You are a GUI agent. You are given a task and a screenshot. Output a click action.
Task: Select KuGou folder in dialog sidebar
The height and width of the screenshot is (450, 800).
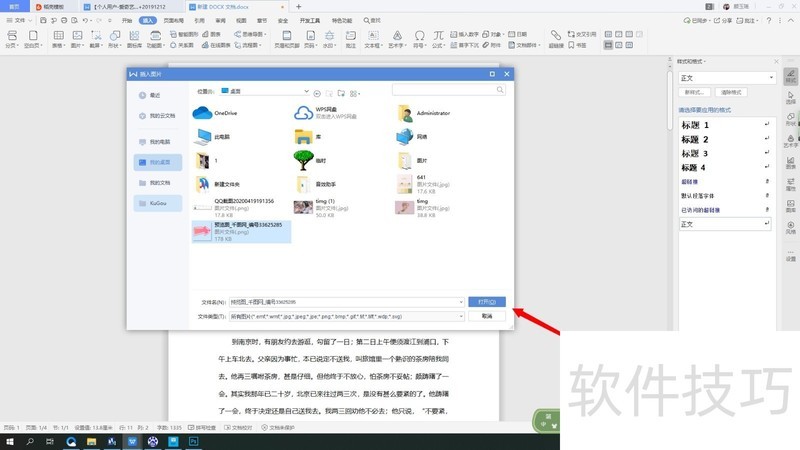(x=158, y=203)
